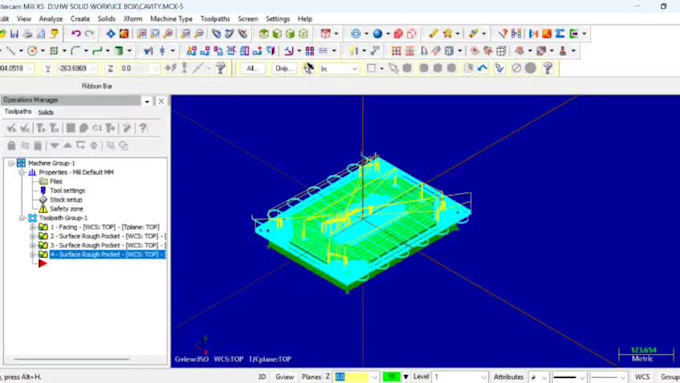Click the selection toolbar help question mark

(548, 68)
